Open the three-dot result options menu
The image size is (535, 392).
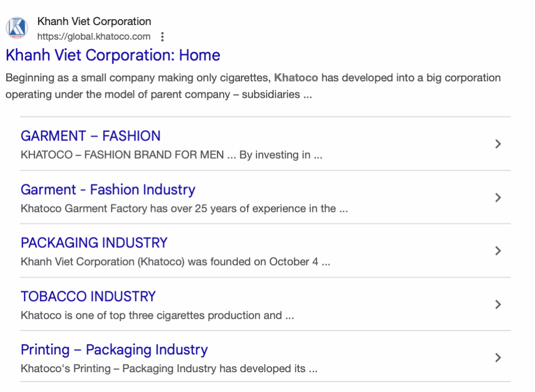point(162,37)
